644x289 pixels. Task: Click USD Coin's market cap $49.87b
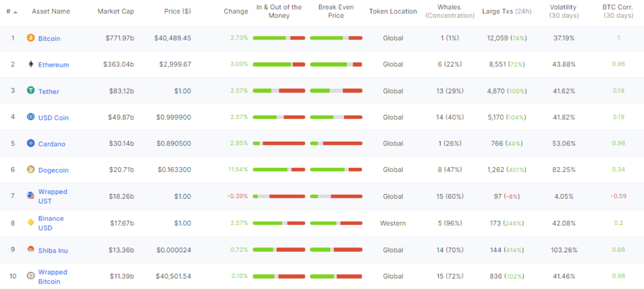[121, 117]
